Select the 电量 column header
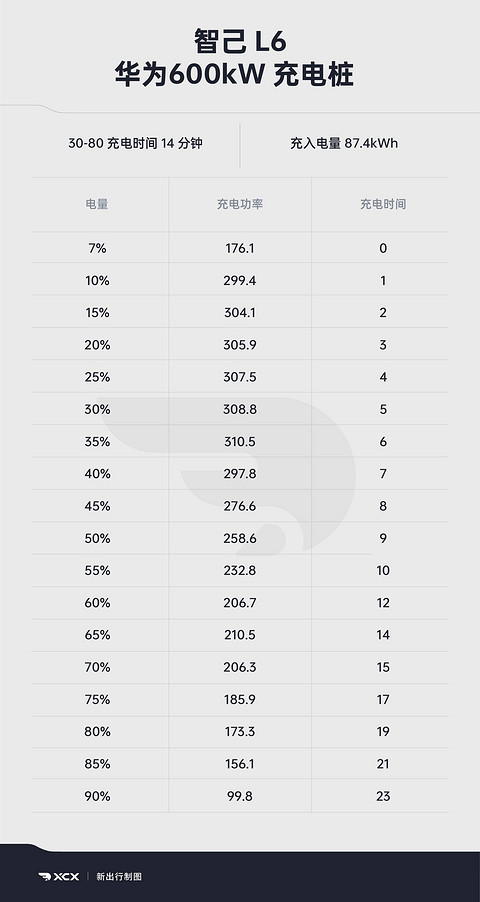 coord(97,204)
